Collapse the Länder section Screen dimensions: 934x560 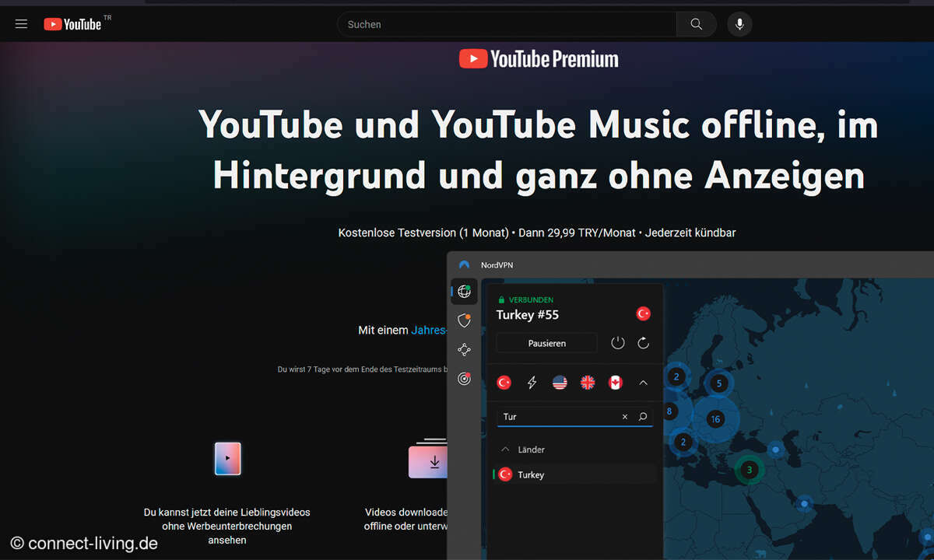click(506, 450)
